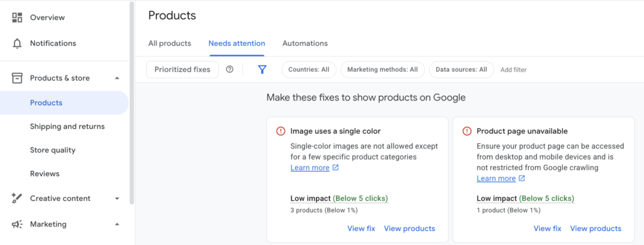The height and width of the screenshot is (245, 644).
Task: Collapse the Marketing section arrow
Action: click(x=117, y=224)
